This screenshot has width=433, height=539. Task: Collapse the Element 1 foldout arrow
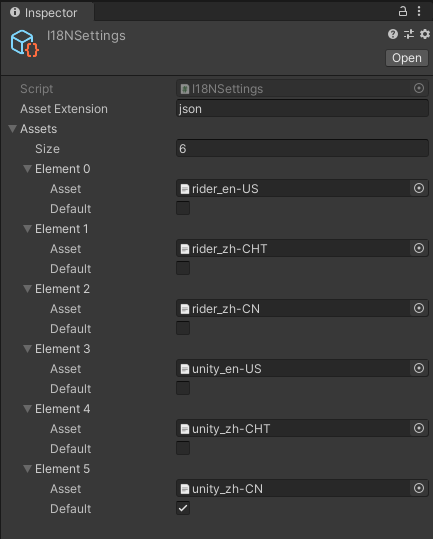coord(27,229)
